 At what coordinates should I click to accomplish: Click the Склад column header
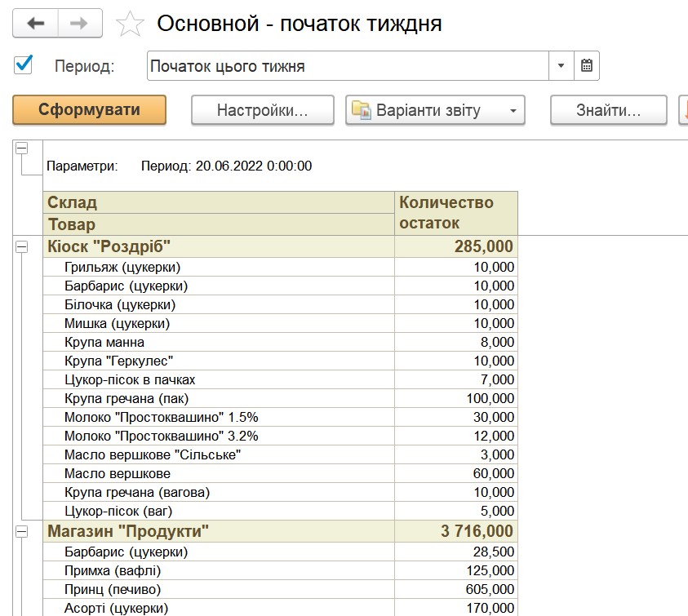pos(219,202)
